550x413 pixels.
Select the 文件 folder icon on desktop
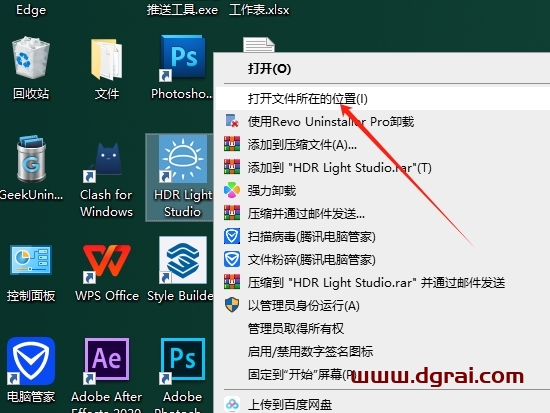(x=106, y=59)
